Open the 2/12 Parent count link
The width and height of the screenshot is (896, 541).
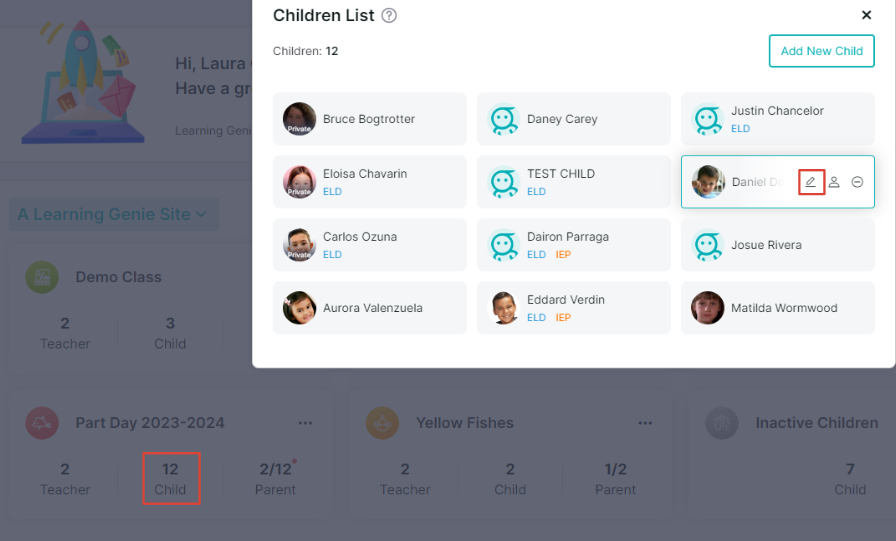[275, 479]
